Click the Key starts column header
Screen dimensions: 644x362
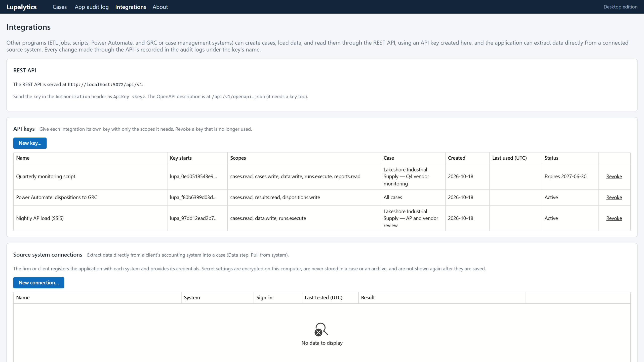pos(197,158)
